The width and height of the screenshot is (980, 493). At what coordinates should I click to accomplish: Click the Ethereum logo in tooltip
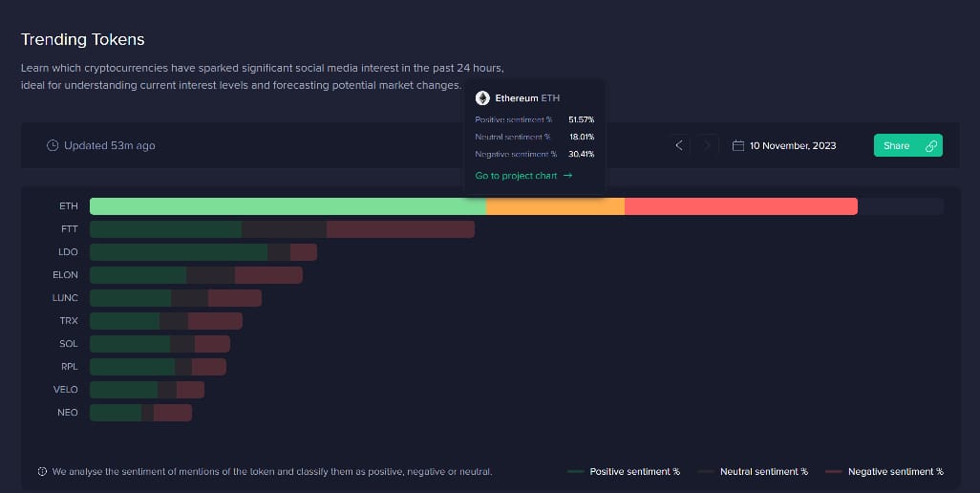482,98
